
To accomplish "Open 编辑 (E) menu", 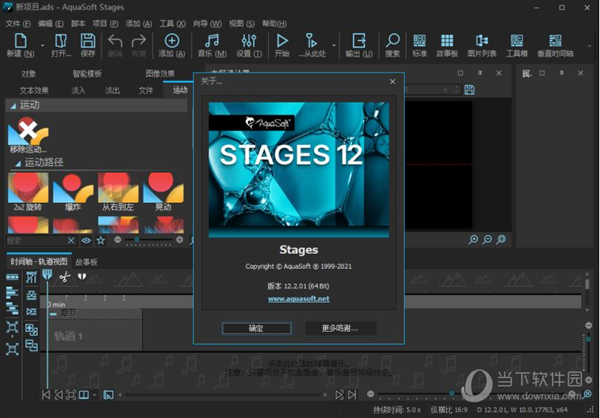I will point(51,24).
